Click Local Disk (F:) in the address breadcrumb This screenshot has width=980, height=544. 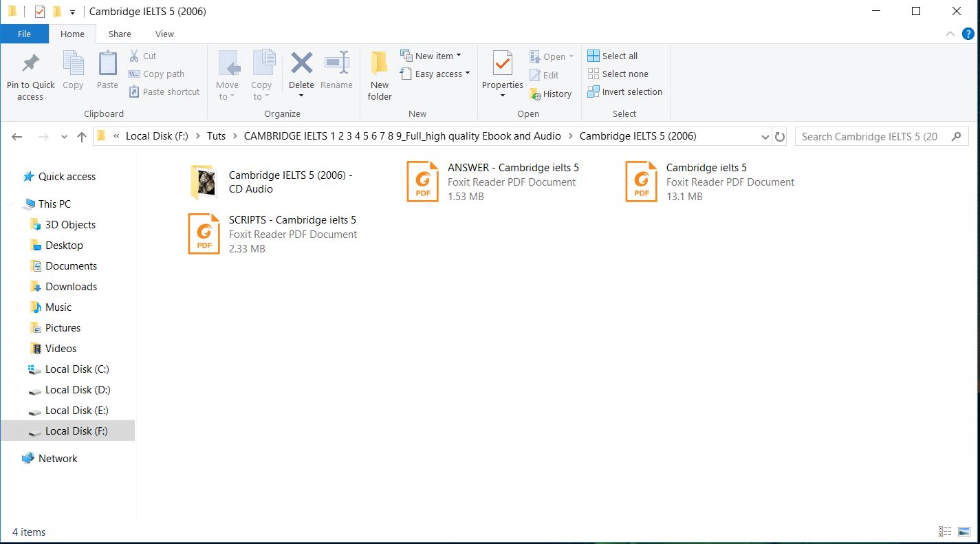157,136
